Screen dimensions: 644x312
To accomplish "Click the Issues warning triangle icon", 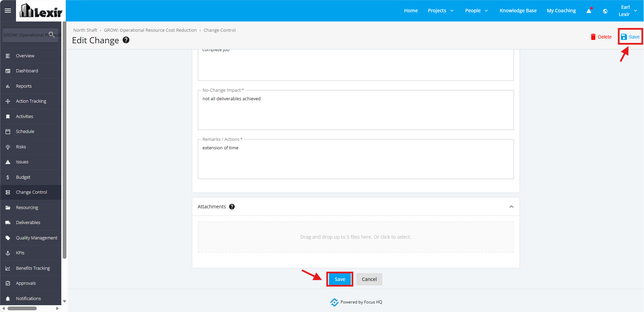I will (x=8, y=162).
